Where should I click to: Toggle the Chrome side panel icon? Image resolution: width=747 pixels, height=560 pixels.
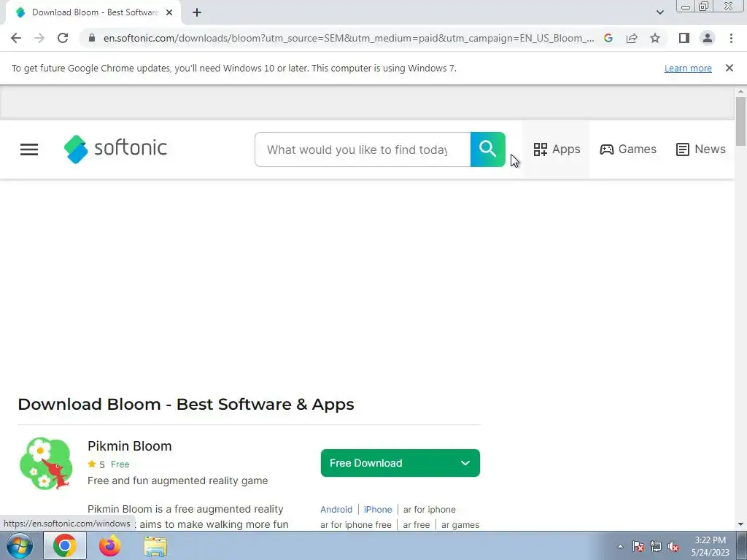click(684, 38)
